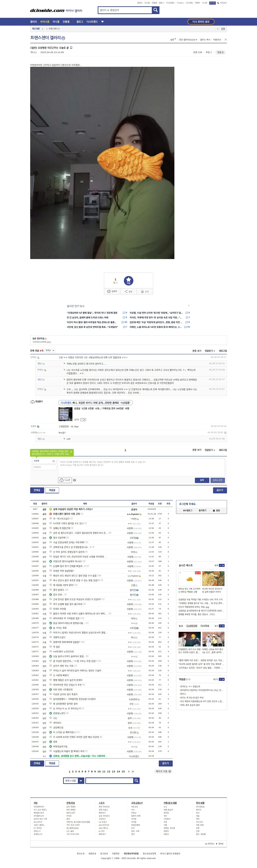257x868 pixels.
Task: Click the upper 새로고침 comments link
Action: tap(223, 351)
